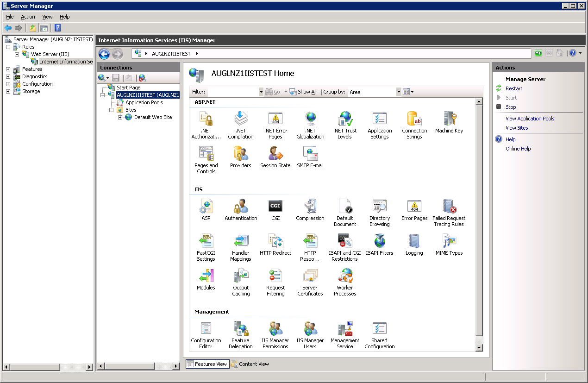Select the Configuration Editor icon

click(206, 329)
